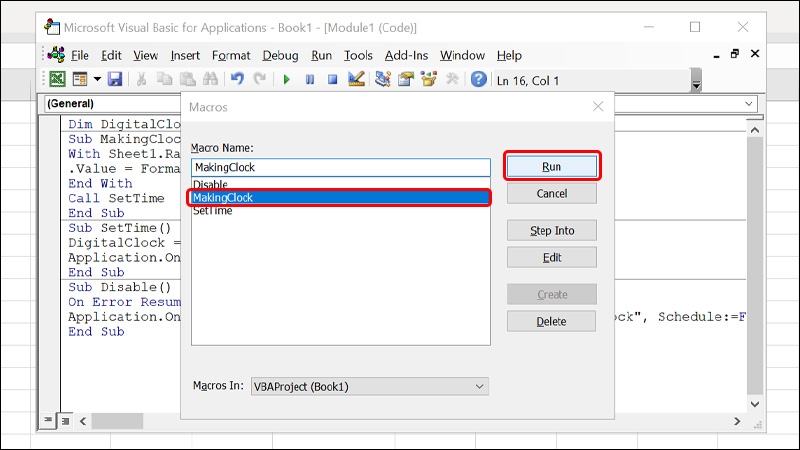Open the Properties Window icon
800x450 pixels.
coord(406,79)
